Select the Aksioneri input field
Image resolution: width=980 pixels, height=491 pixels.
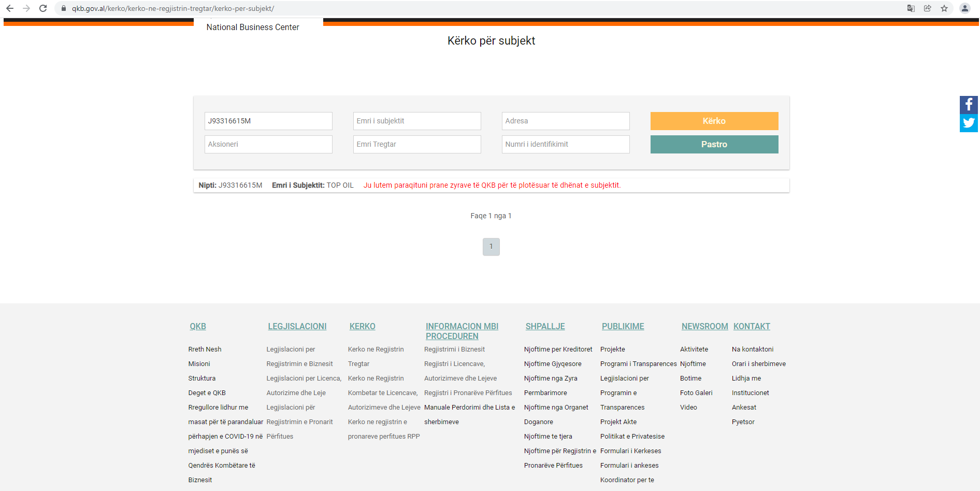click(268, 144)
